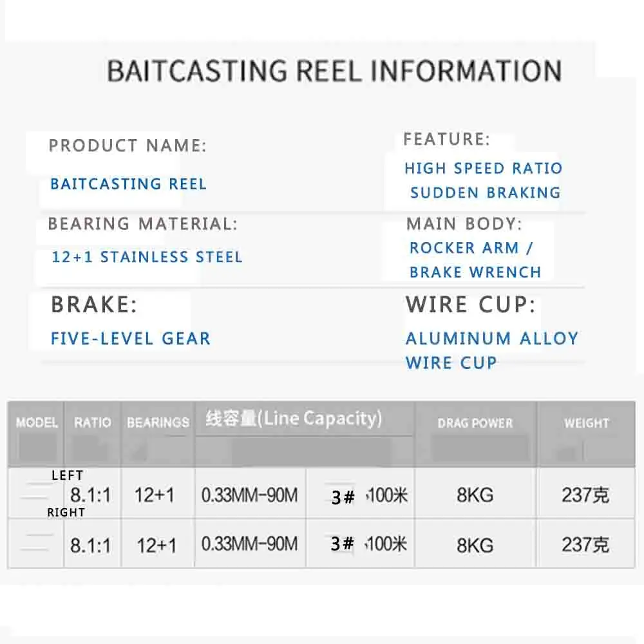Click the DRAG POWER column header

click(x=475, y=423)
